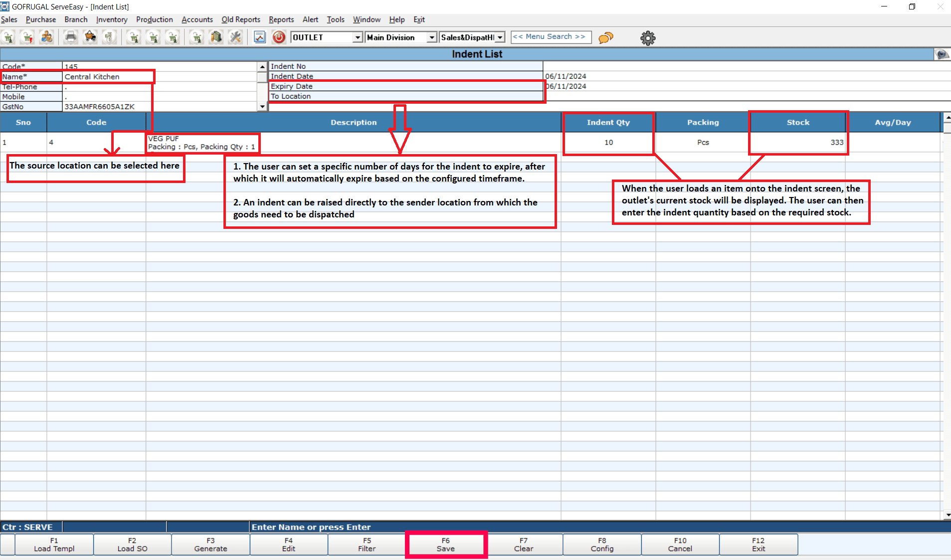Click the F10 Cancel button
This screenshot has width=951, height=560.
point(680,545)
